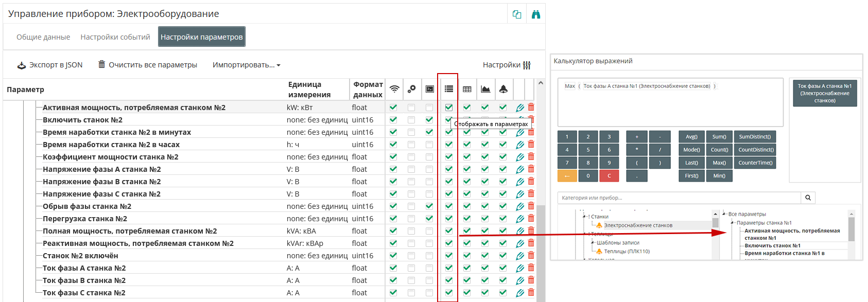Uncheck Wi-Fi checkbox for 'Ток фазы A станка №2'
The height and width of the screenshot is (302, 868).
click(393, 268)
